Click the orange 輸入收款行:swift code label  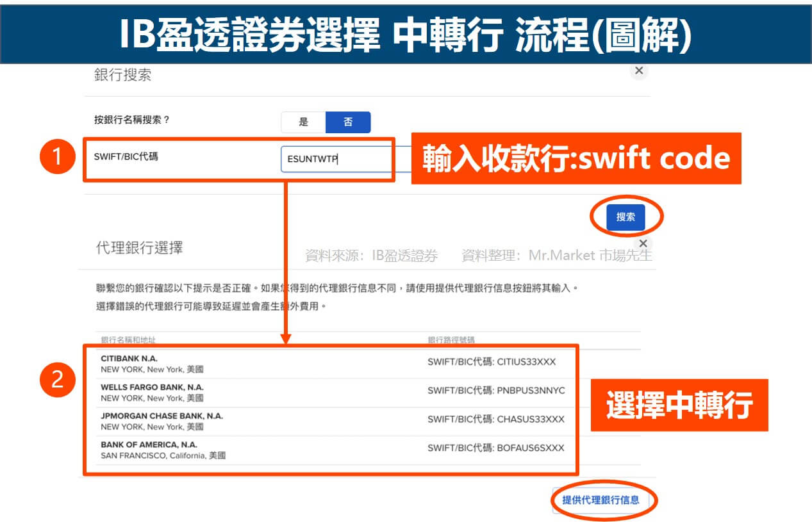576,159
